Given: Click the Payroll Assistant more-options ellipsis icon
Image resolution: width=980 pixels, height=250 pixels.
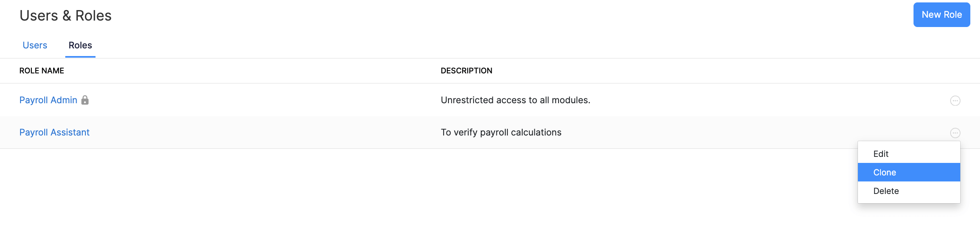Looking at the screenshot, I should pos(955,133).
